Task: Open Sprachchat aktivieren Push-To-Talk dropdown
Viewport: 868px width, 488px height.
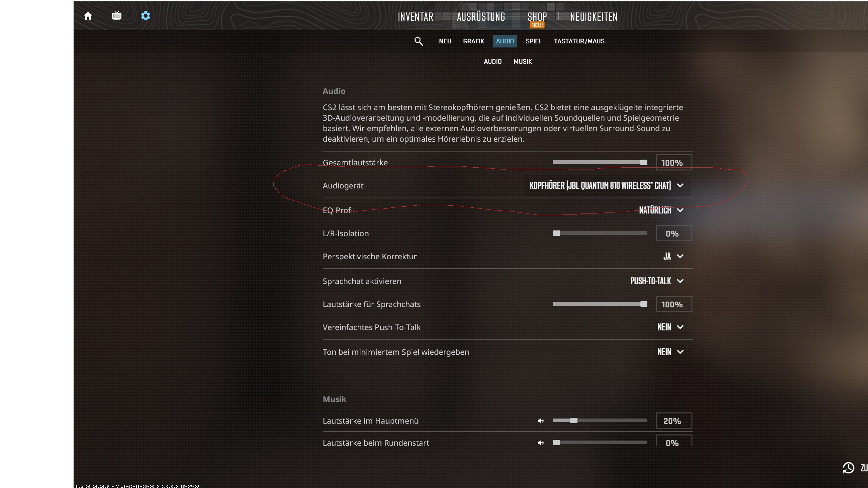Action: click(x=656, y=281)
